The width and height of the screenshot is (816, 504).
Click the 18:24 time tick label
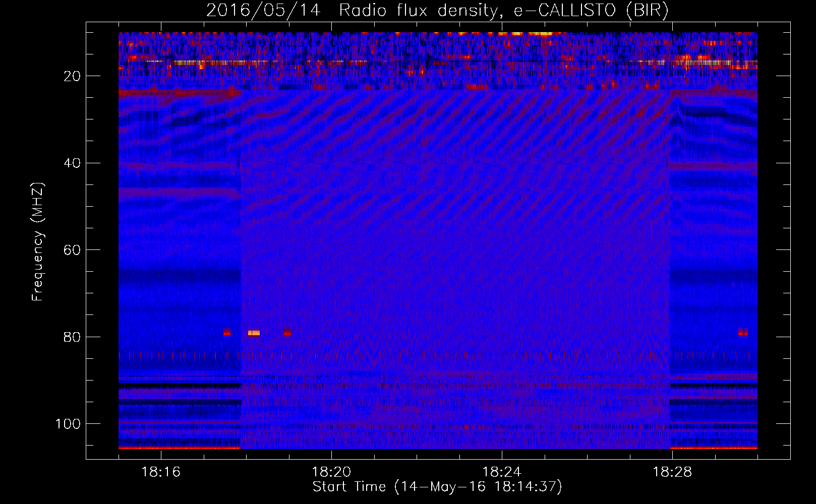pyautogui.click(x=502, y=472)
